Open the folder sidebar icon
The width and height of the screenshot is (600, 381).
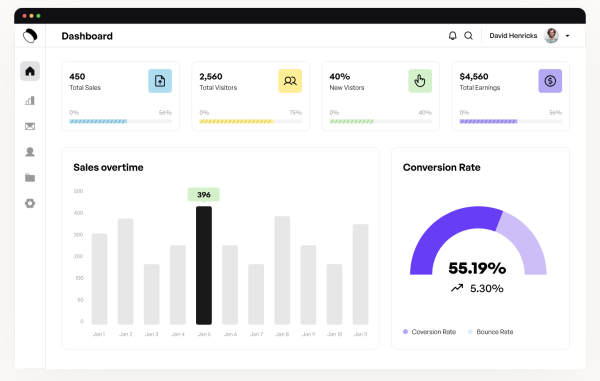(30, 177)
